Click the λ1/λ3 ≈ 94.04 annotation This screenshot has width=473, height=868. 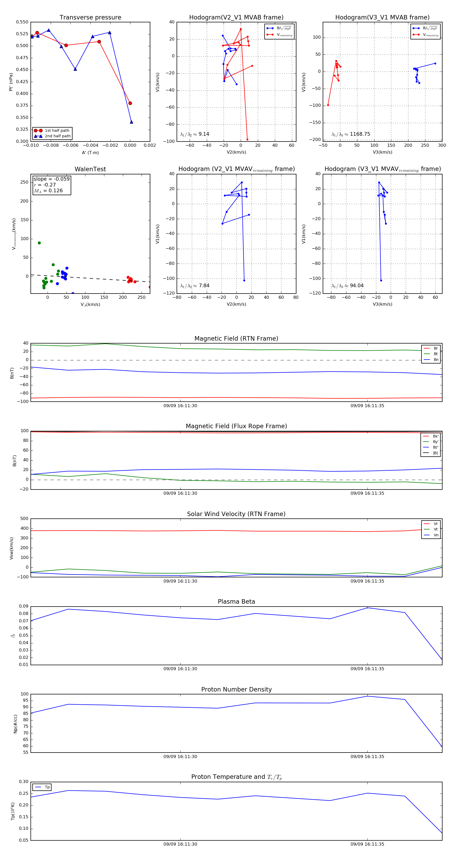347,286
